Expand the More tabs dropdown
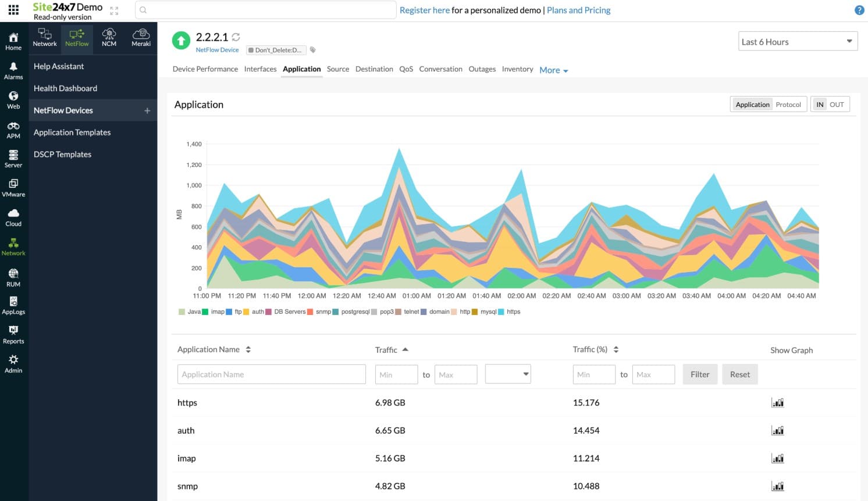868x501 pixels. click(553, 70)
